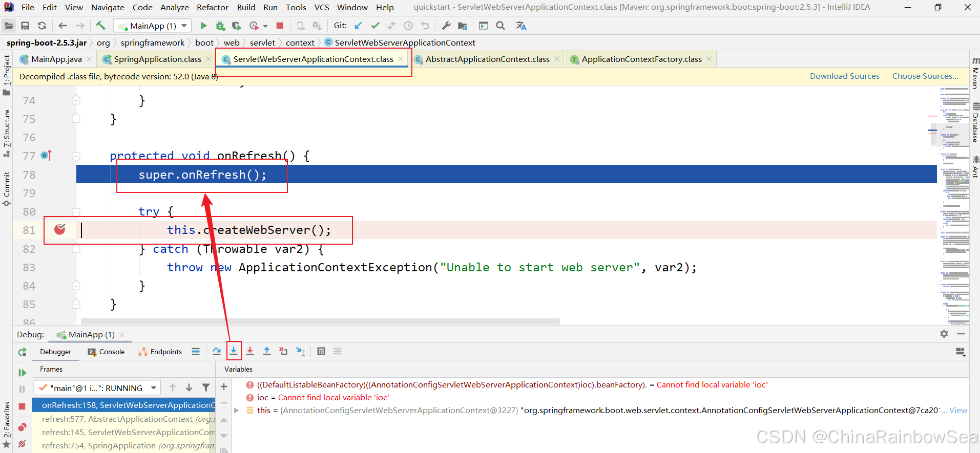Click the Download Sources link
The width and height of the screenshot is (980, 453).
(844, 76)
